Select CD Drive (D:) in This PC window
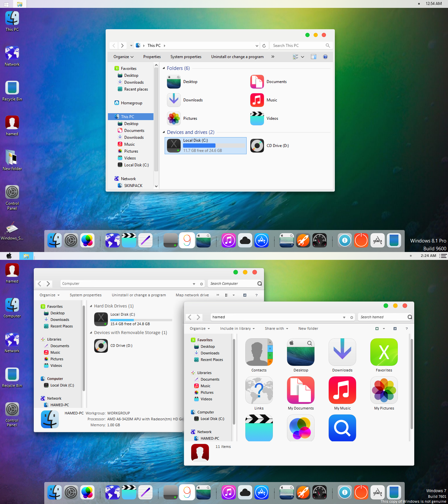 (x=270, y=146)
